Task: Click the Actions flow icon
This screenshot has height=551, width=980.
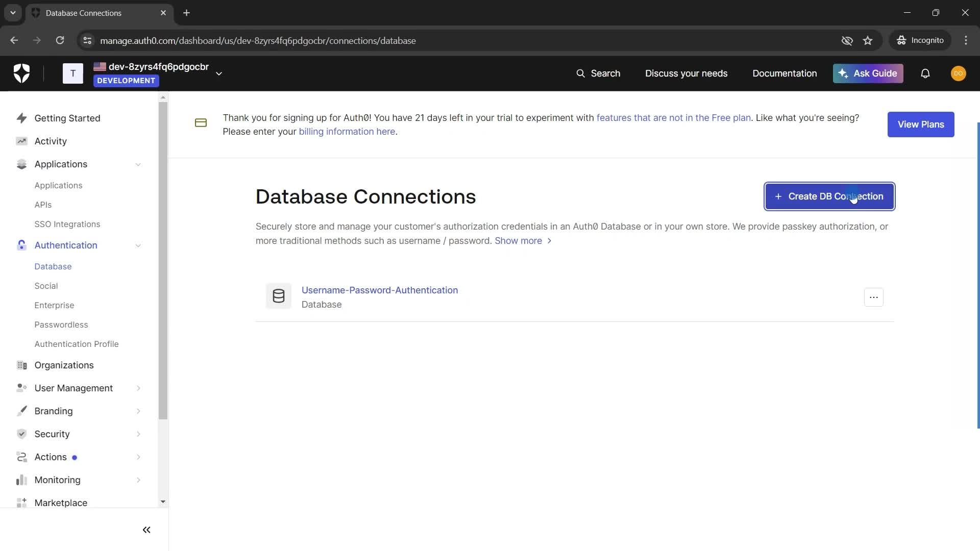Action: click(21, 457)
